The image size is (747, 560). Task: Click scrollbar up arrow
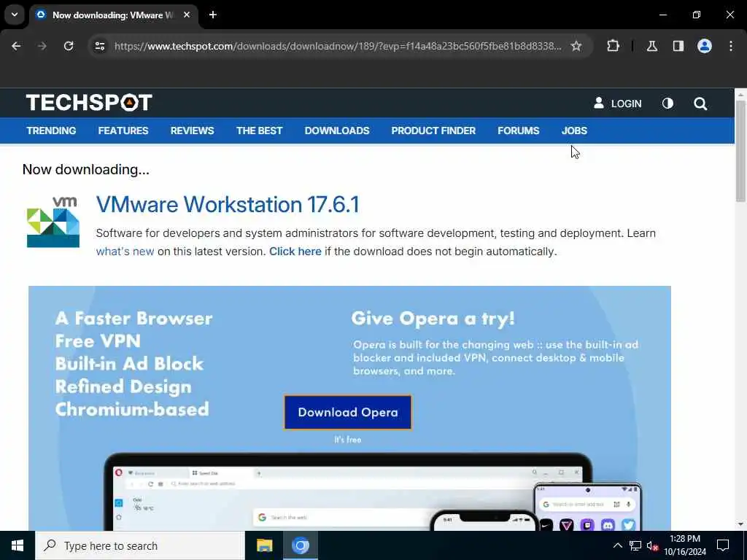tap(740, 95)
